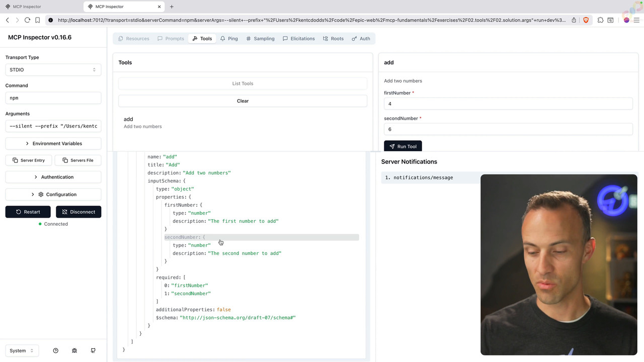Disconnect from the server
The image size is (644, 362).
(78, 212)
